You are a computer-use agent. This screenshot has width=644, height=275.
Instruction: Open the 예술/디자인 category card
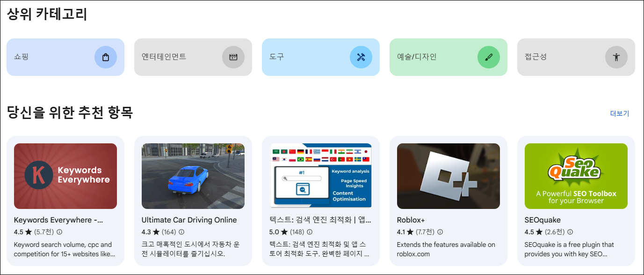click(449, 57)
